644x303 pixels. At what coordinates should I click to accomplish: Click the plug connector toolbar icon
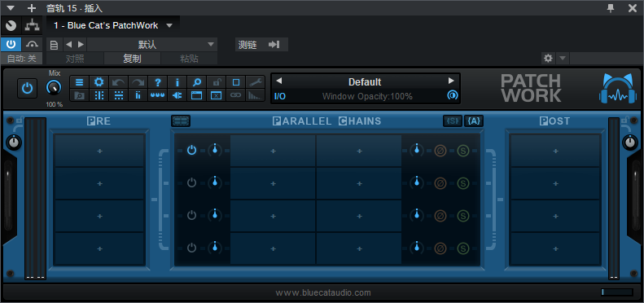[x=177, y=95]
